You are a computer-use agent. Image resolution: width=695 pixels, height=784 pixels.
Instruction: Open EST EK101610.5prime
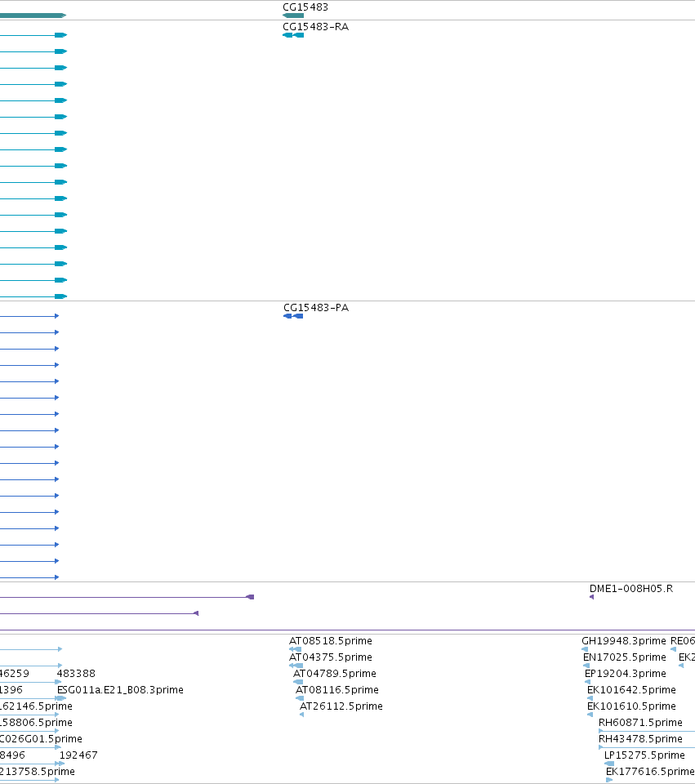pos(631,706)
